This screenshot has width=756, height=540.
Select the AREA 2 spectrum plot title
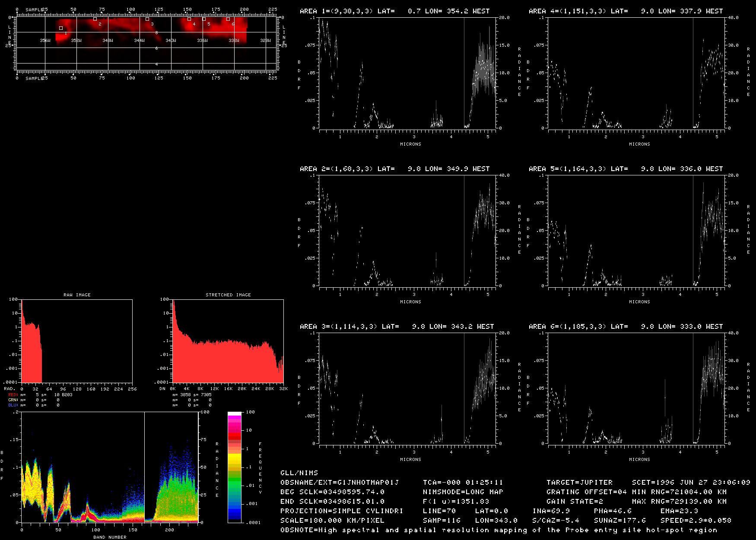click(395, 169)
